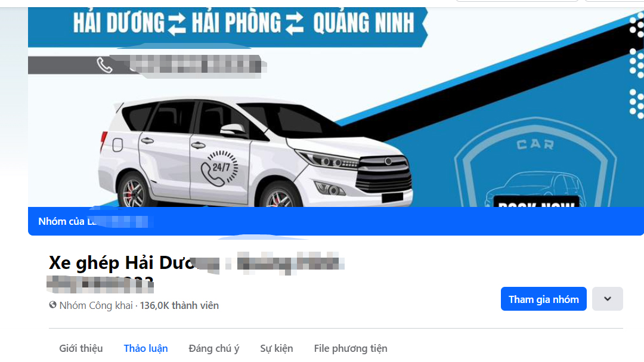Click the globe icon next to Nhóm Công khai
The width and height of the screenshot is (644, 362).
52,305
